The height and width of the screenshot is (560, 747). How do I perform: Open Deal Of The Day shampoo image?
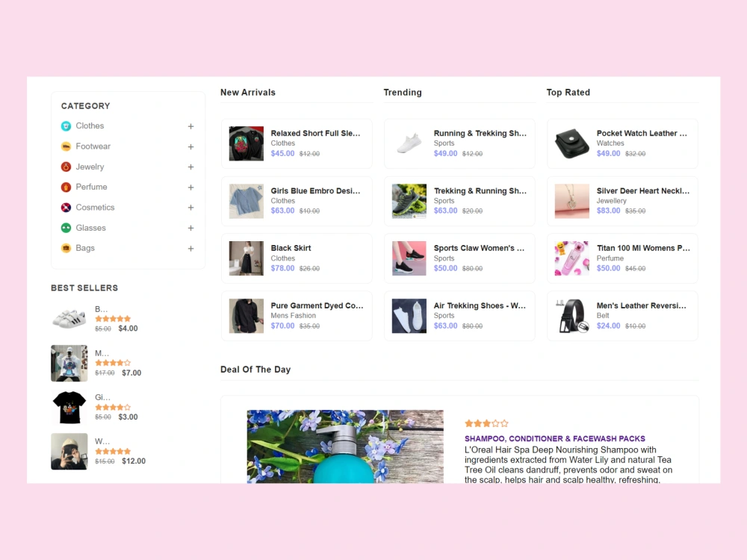(x=345, y=447)
